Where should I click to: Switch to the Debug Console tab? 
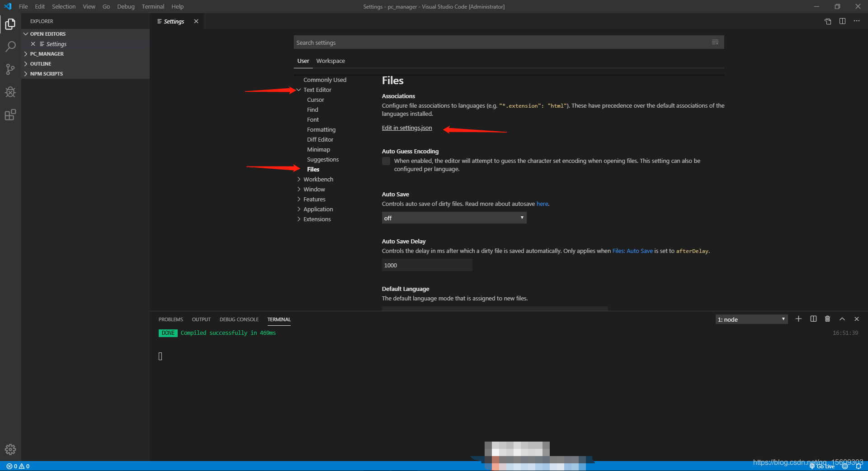click(x=239, y=319)
